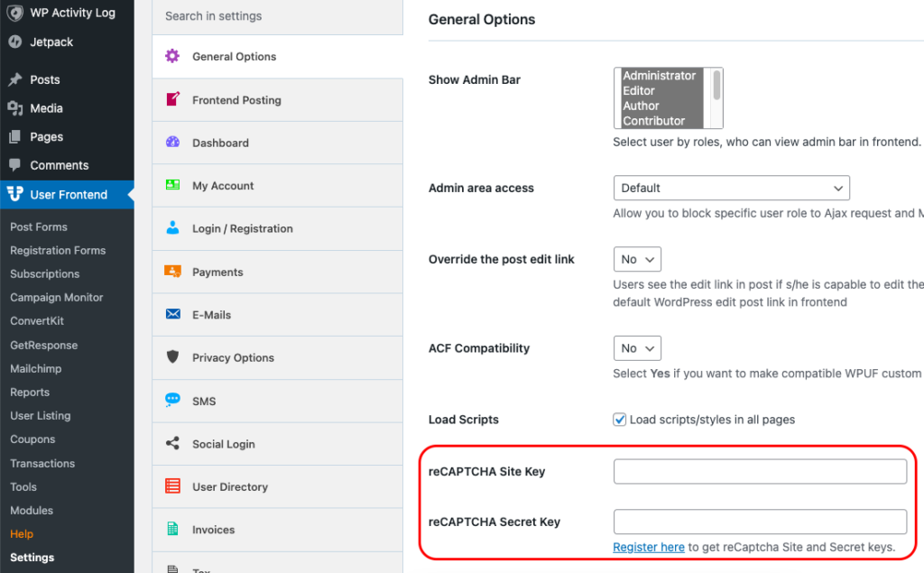Screen dimensions: 924x573
Task: Open Post Forms submenu item
Action: [x=39, y=227]
